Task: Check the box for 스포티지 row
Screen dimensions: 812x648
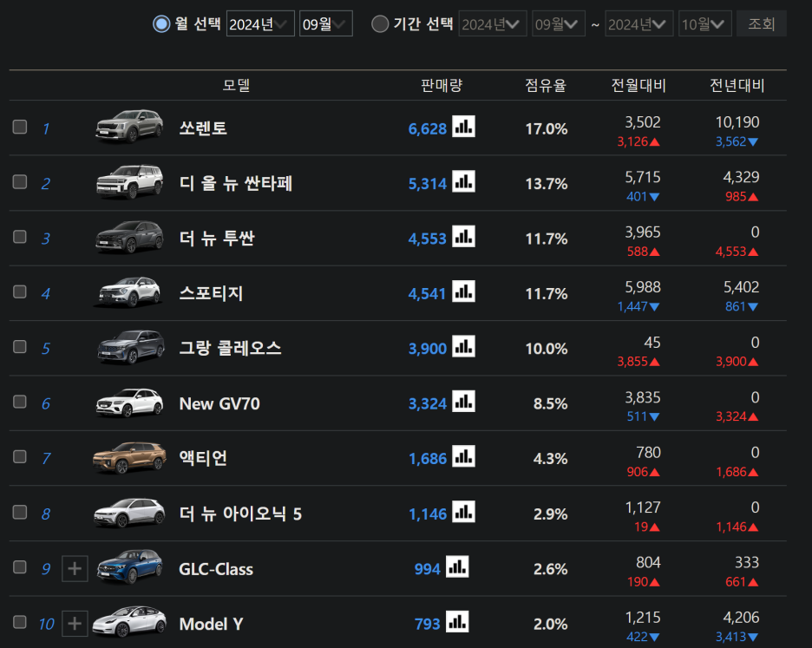Action: coord(20,291)
